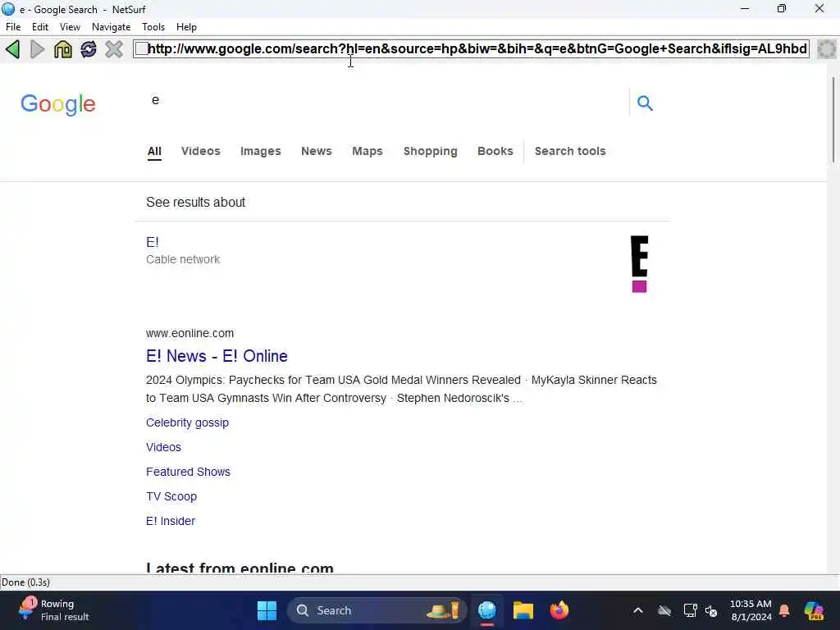840x630 pixels.
Task: Click the 'See results about' heading
Action: 195,203
